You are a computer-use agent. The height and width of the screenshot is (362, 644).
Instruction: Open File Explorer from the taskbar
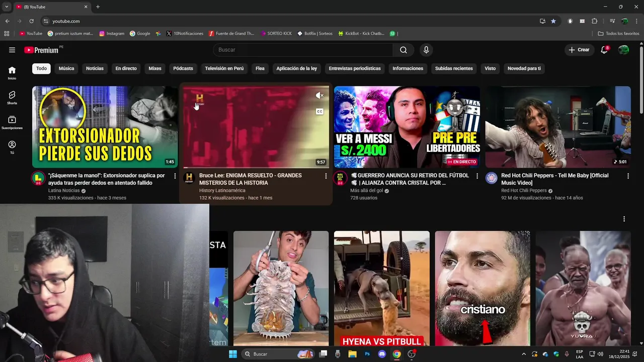click(x=353, y=354)
